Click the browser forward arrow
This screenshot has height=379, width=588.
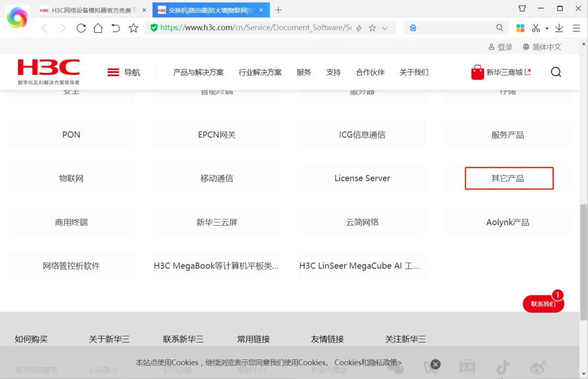pyautogui.click(x=63, y=28)
